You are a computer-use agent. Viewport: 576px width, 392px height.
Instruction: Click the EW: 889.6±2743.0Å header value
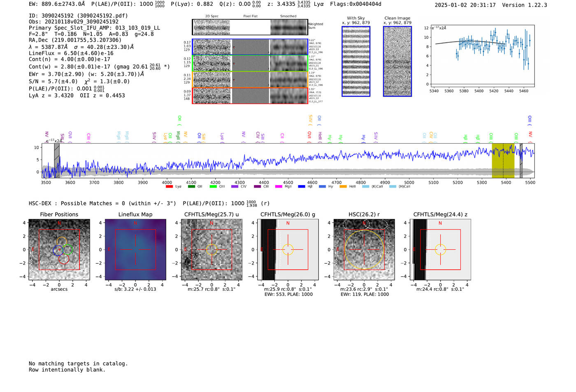click(x=57, y=4)
